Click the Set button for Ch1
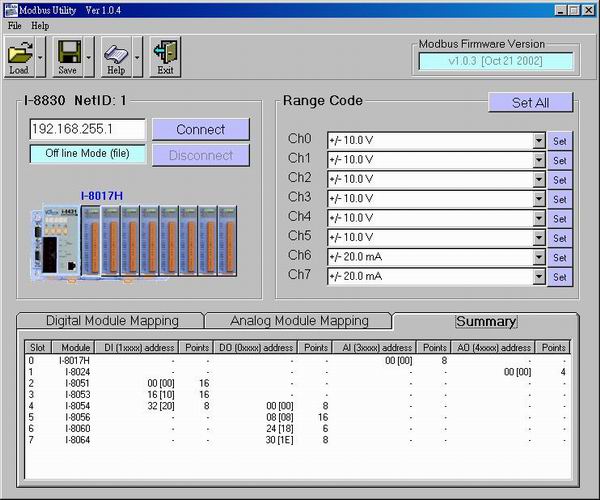This screenshot has height=500, width=600. tap(560, 161)
